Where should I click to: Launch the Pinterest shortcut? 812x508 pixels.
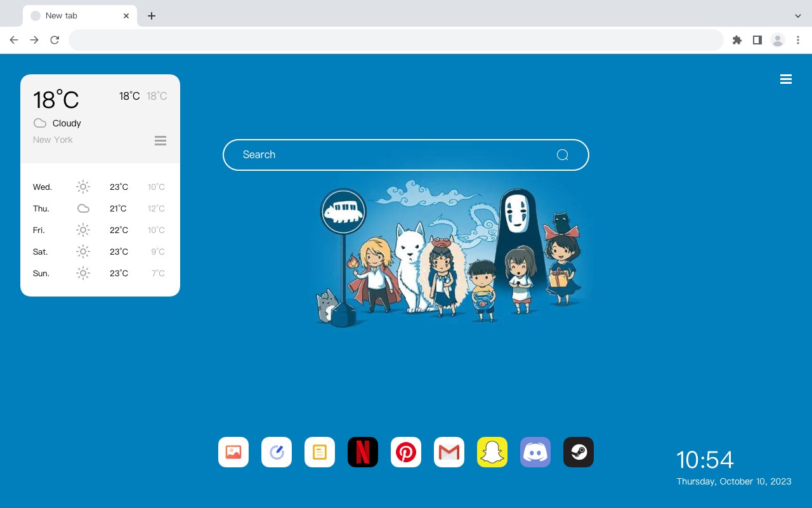(406, 452)
